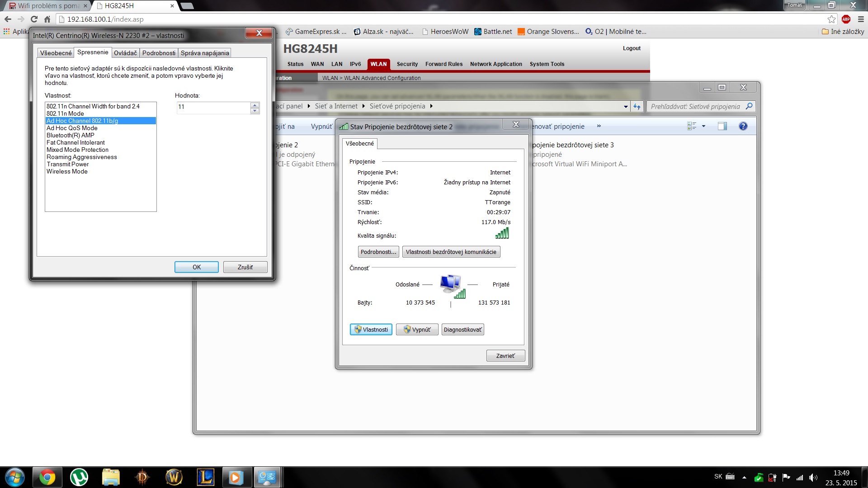Open the AdBlock Plus extension icon
Viewport: 868px width, 488px height.
[846, 19]
